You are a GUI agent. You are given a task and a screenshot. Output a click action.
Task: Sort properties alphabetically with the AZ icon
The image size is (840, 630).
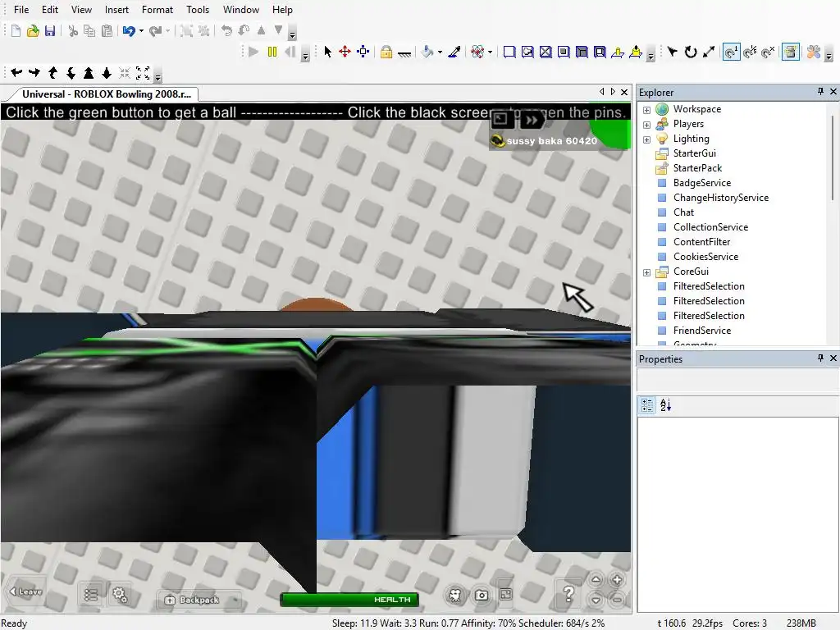tap(665, 405)
